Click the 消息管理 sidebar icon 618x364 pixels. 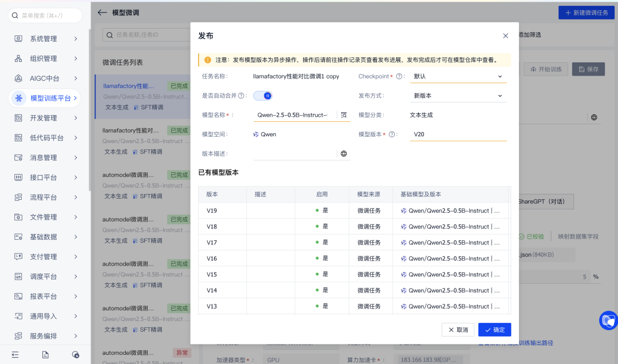pos(18,157)
